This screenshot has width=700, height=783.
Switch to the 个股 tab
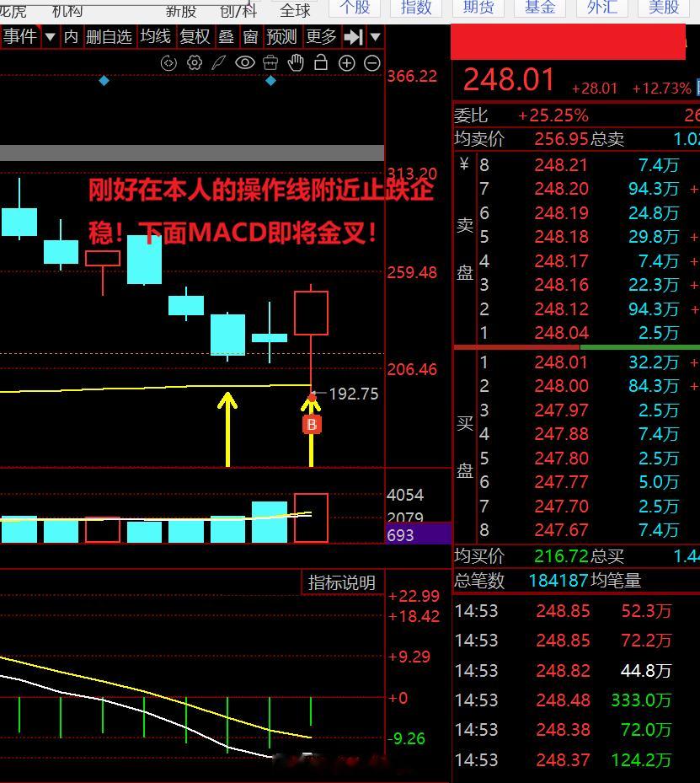[x=355, y=8]
